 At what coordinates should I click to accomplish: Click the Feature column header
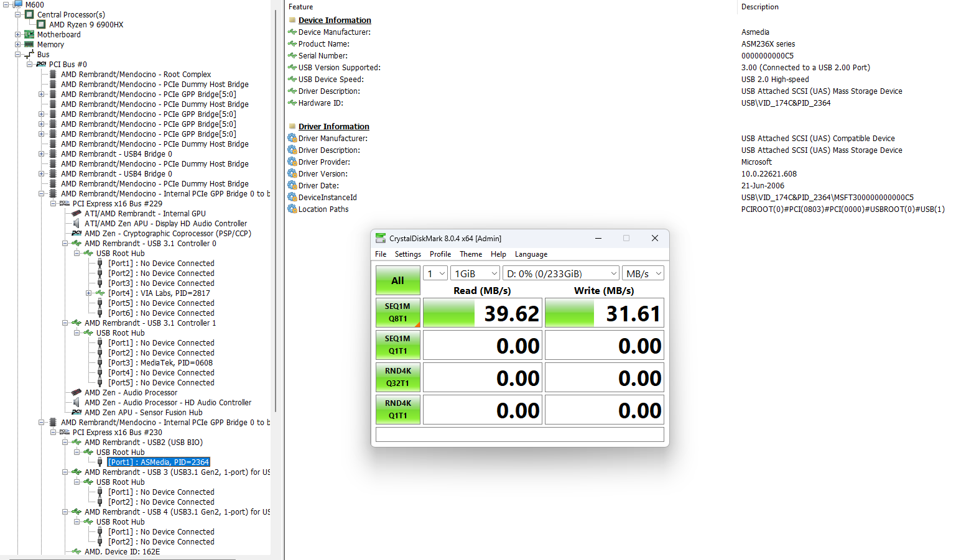(301, 7)
